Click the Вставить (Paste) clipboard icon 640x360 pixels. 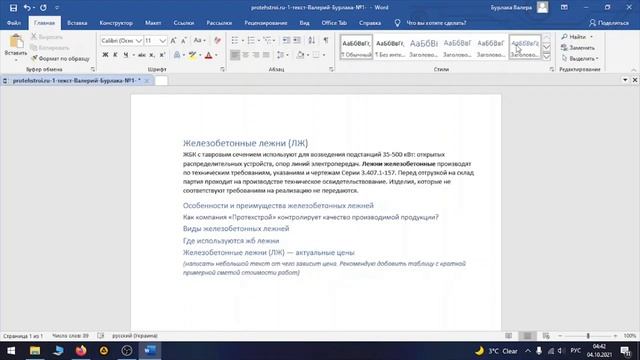[x=16, y=41]
